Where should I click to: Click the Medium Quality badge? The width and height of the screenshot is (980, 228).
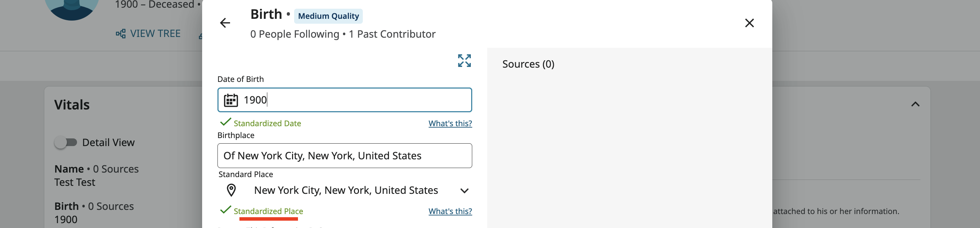328,16
